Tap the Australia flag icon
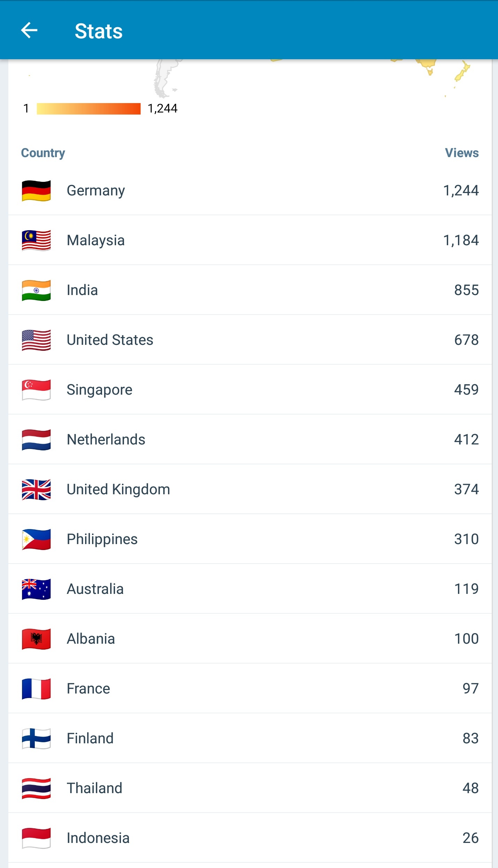 point(36,589)
